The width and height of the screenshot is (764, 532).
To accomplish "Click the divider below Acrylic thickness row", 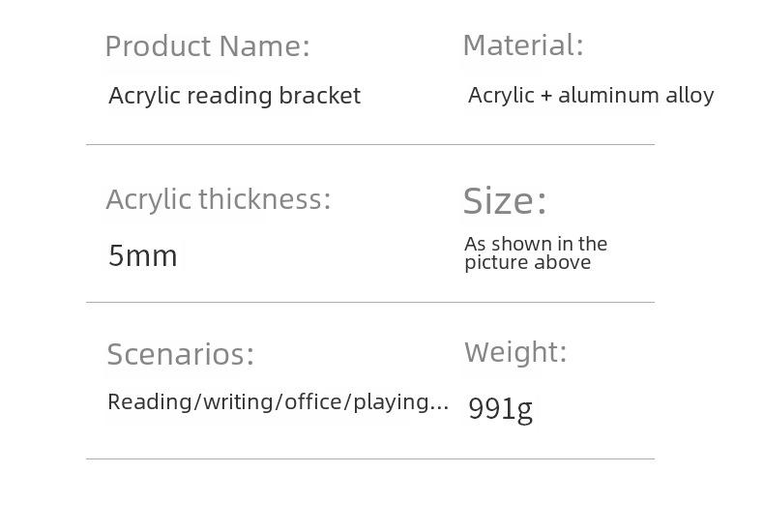I will [370, 302].
